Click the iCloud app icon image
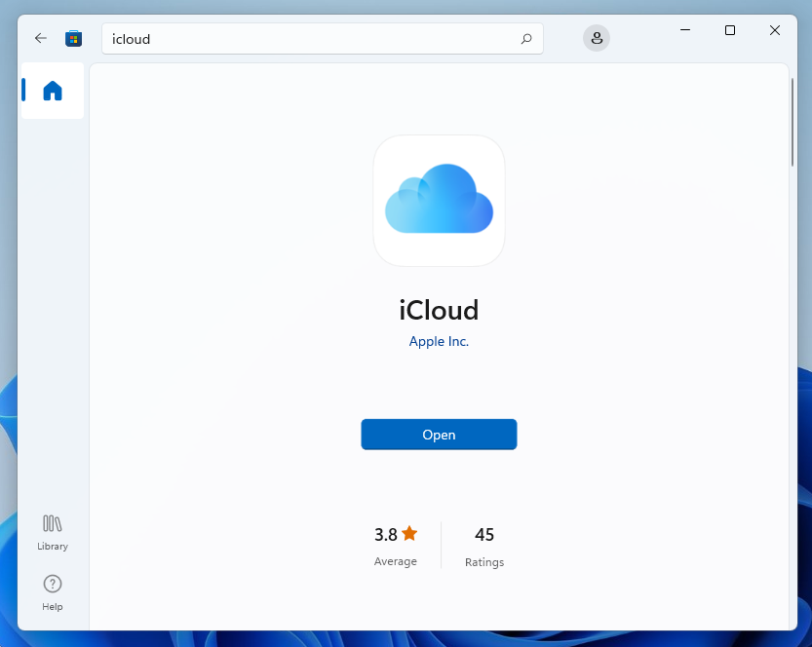This screenshot has height=647, width=812. [x=439, y=201]
